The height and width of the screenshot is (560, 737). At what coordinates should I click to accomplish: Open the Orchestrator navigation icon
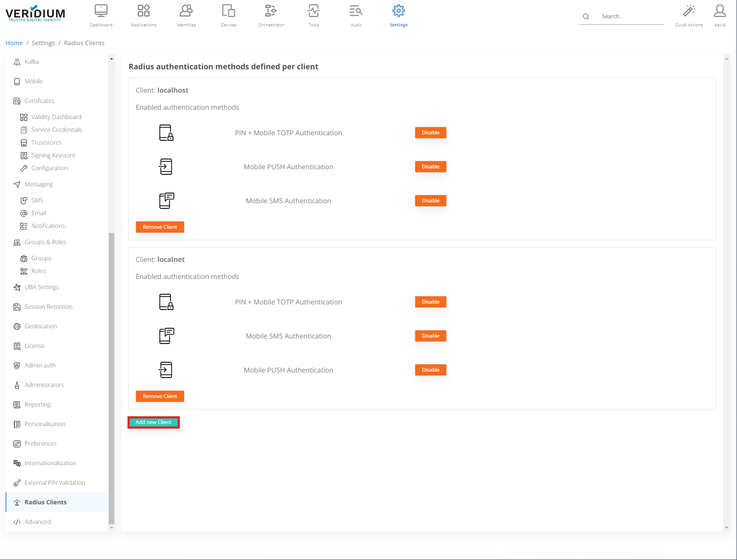tap(271, 11)
